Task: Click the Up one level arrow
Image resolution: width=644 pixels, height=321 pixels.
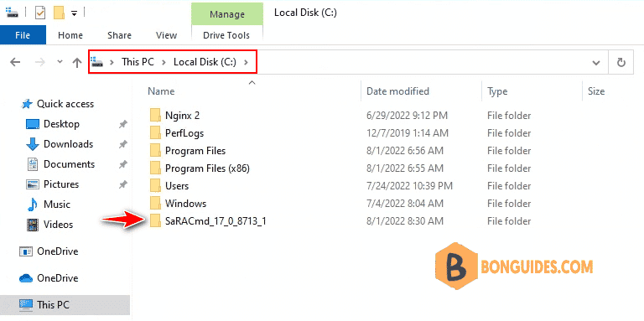Action: pyautogui.click(x=77, y=62)
